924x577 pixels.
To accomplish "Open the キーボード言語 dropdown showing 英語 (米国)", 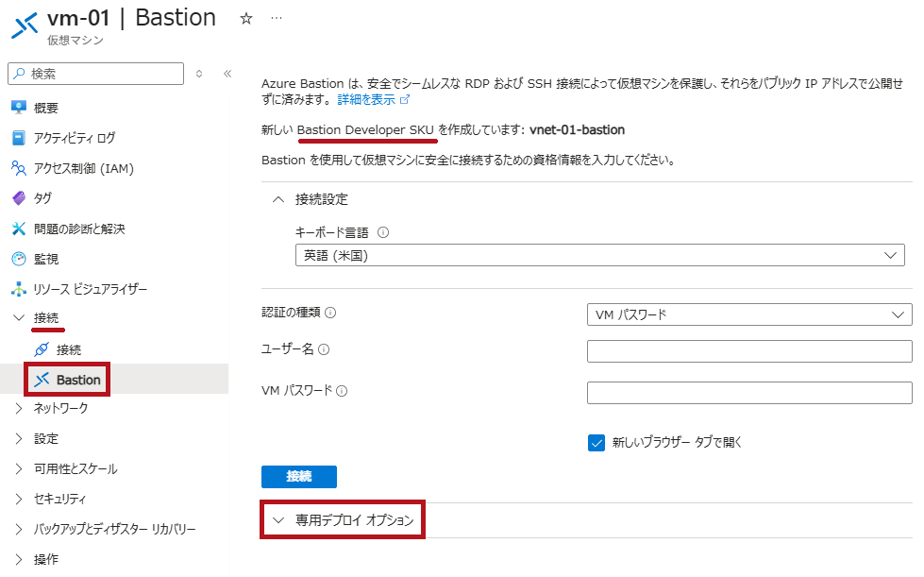I will point(600,255).
